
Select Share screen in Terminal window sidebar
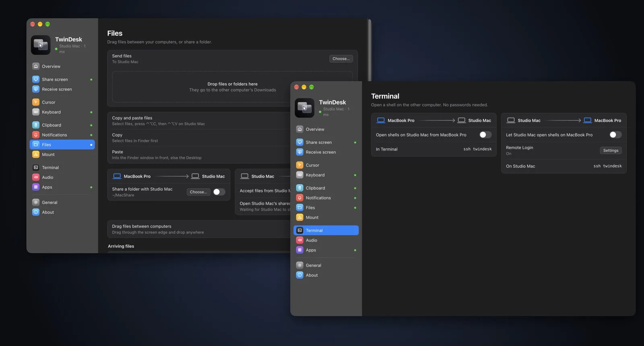click(x=326, y=142)
